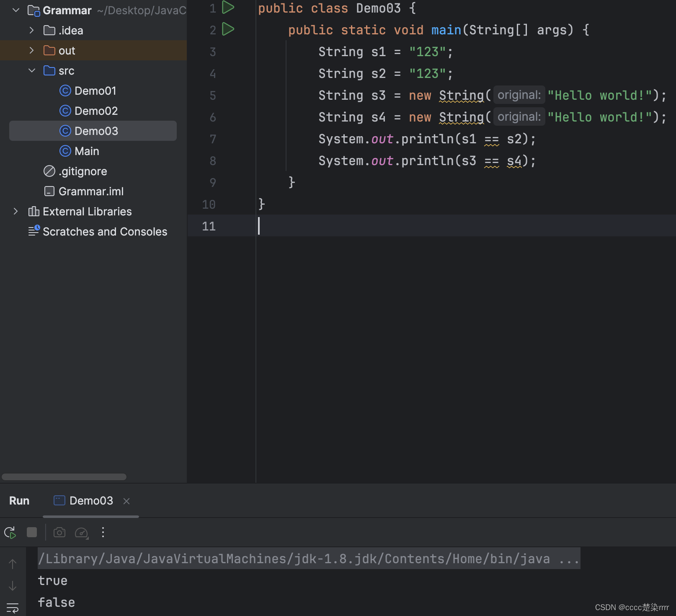Toggle soft-wrap in the console output
The width and height of the screenshot is (676, 616).
(13, 608)
